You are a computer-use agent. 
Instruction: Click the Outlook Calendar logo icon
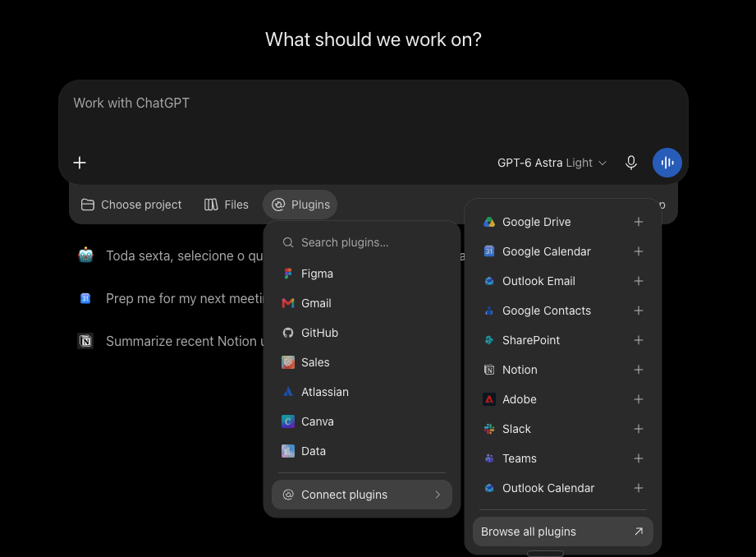click(x=489, y=488)
